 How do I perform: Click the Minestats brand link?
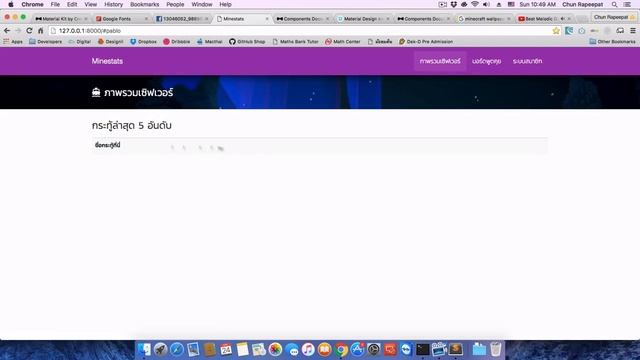[107, 61]
